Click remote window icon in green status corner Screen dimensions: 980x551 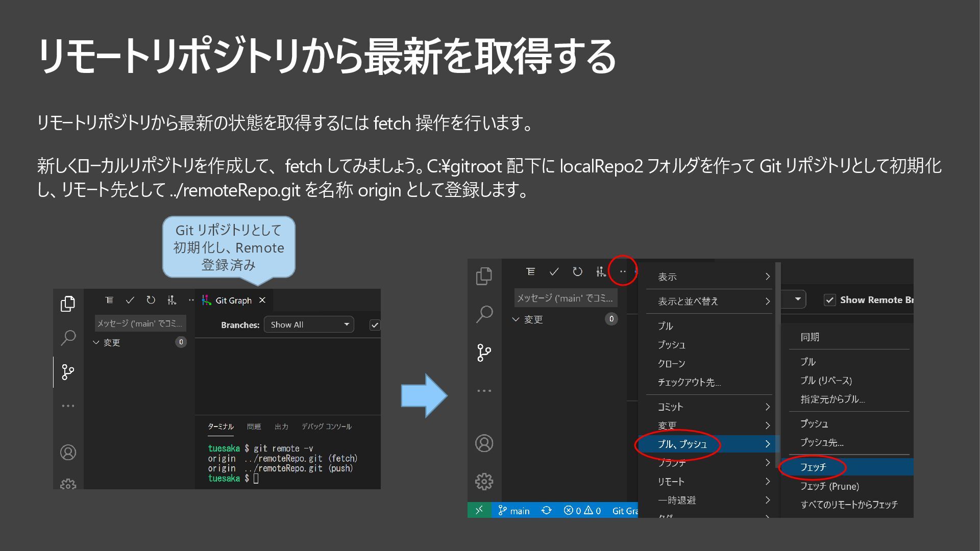point(479,510)
